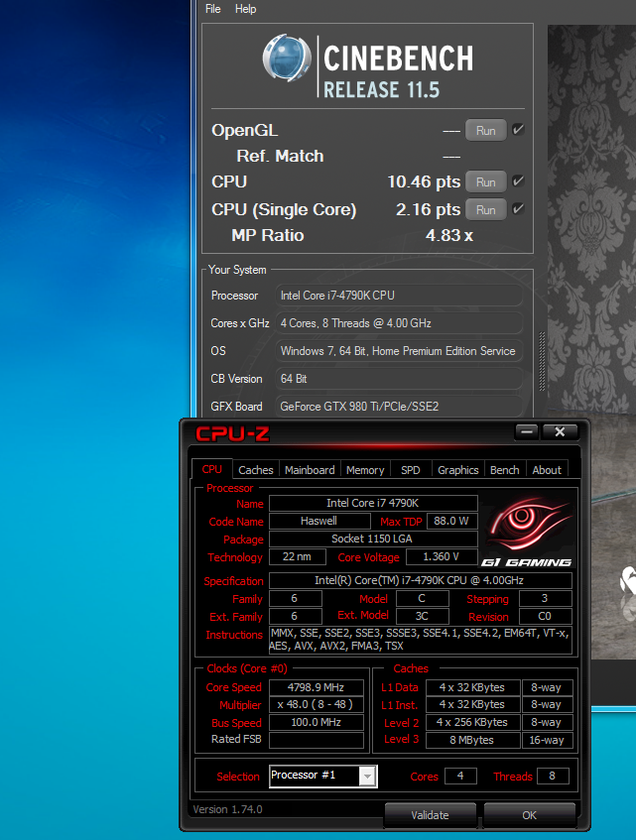Click the Cores value 4 in CPU-Z
Viewport: 636px width, 840px height.
[460, 776]
